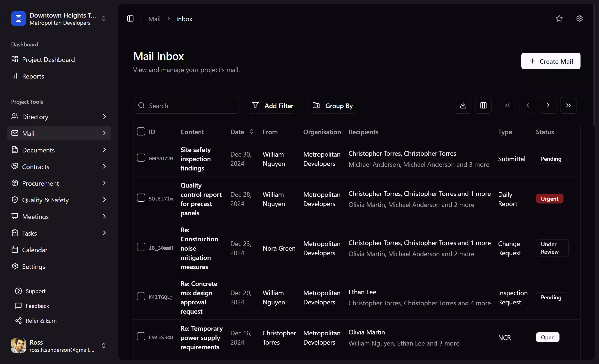Open the workspace switcher for Downtown Heights
The height and width of the screenshot is (364, 599).
pyautogui.click(x=103, y=18)
